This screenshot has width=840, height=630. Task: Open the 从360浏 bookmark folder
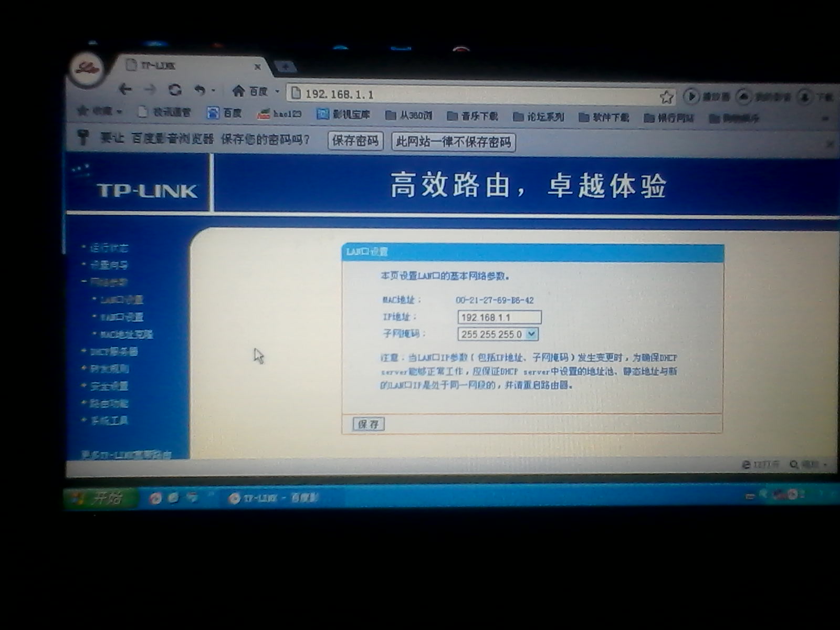point(408,115)
